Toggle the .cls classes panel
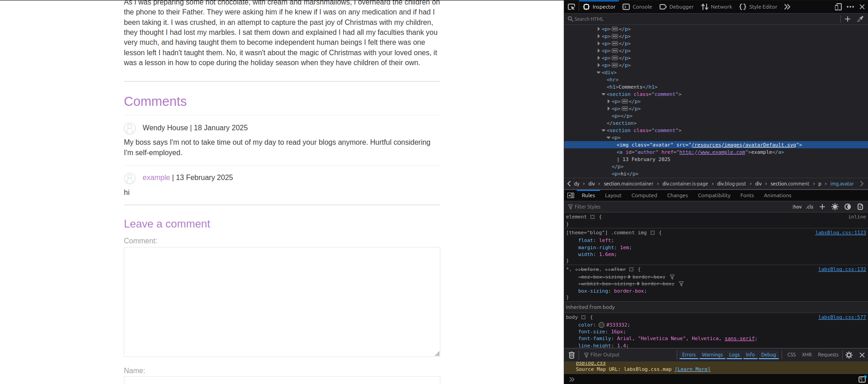The image size is (868, 384). point(810,207)
